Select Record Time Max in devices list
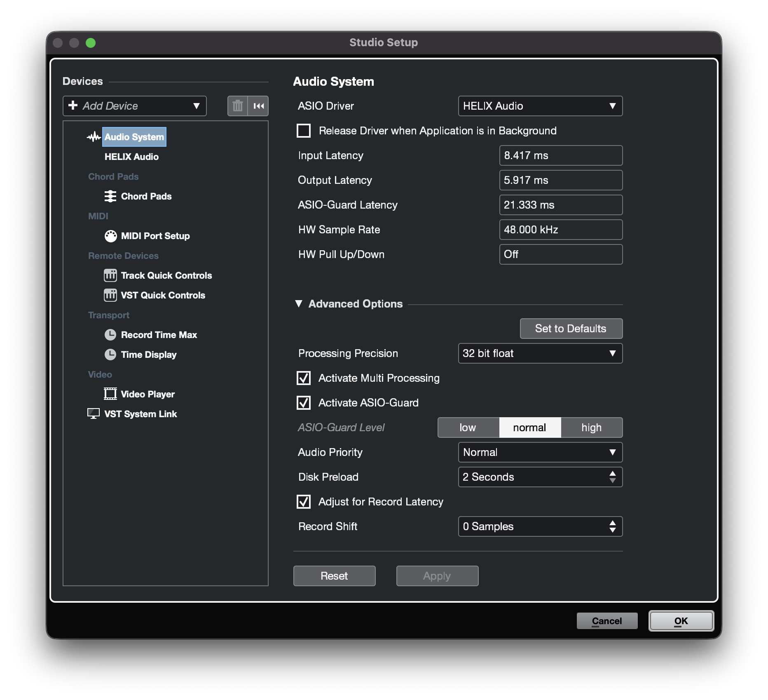Image resolution: width=768 pixels, height=700 pixels. point(159,335)
